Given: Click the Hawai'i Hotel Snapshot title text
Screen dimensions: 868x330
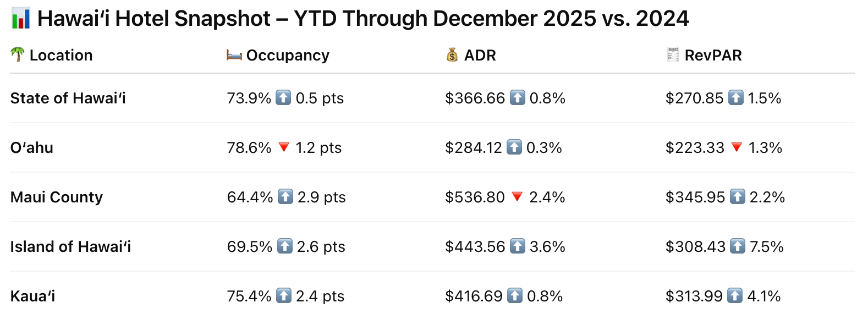Looking at the screenshot, I should pos(363,19).
